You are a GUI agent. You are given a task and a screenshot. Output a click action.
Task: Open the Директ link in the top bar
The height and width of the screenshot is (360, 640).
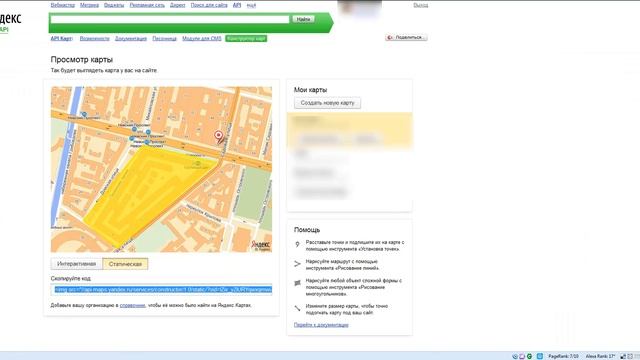coord(178,5)
